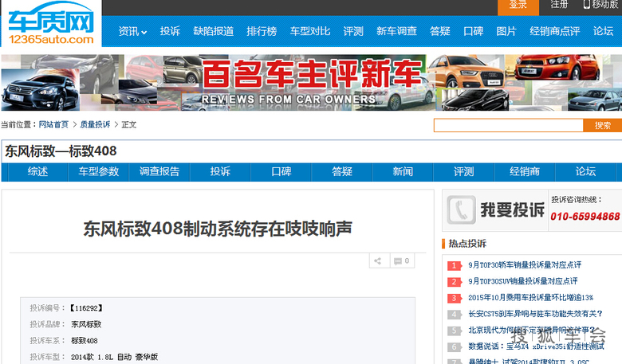Open 缺陷报道 in the top navigation bar
The width and height of the screenshot is (622, 364).
click(214, 32)
